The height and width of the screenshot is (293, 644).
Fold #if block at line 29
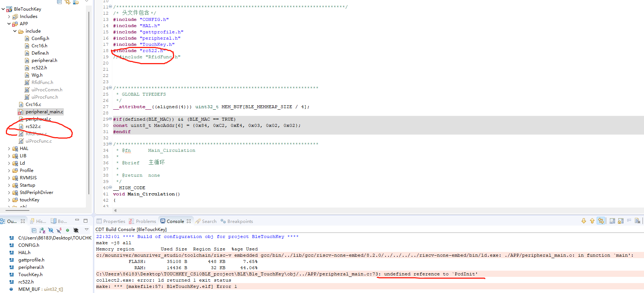click(x=111, y=119)
